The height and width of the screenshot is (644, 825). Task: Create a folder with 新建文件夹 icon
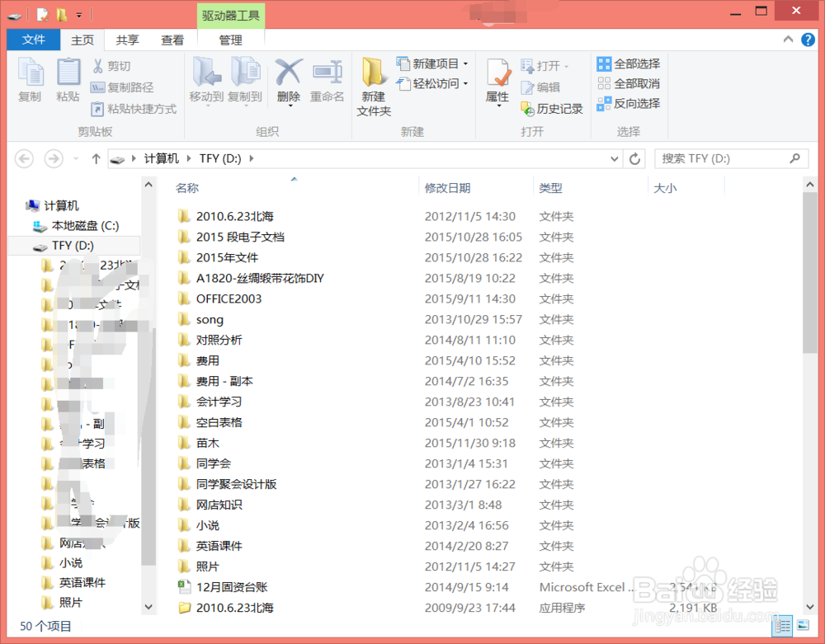[x=373, y=87]
